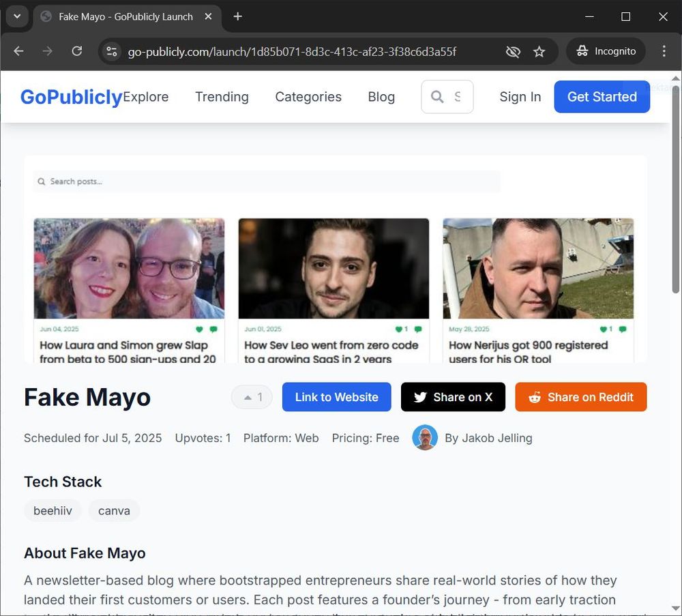Click the 'Upvotes: 1' text
Screen dimensions: 682x616
pos(203,438)
